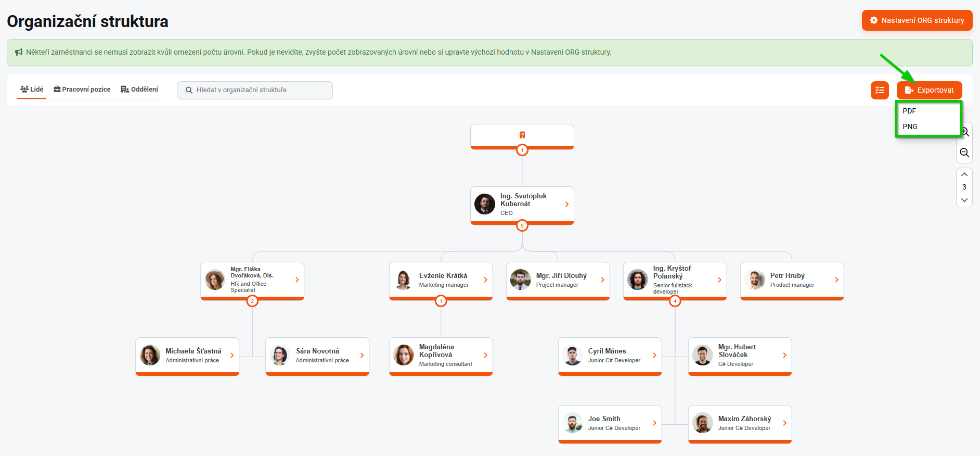This screenshot has width=980, height=456.
Task: Select PDF from the export menu
Action: coord(909,111)
